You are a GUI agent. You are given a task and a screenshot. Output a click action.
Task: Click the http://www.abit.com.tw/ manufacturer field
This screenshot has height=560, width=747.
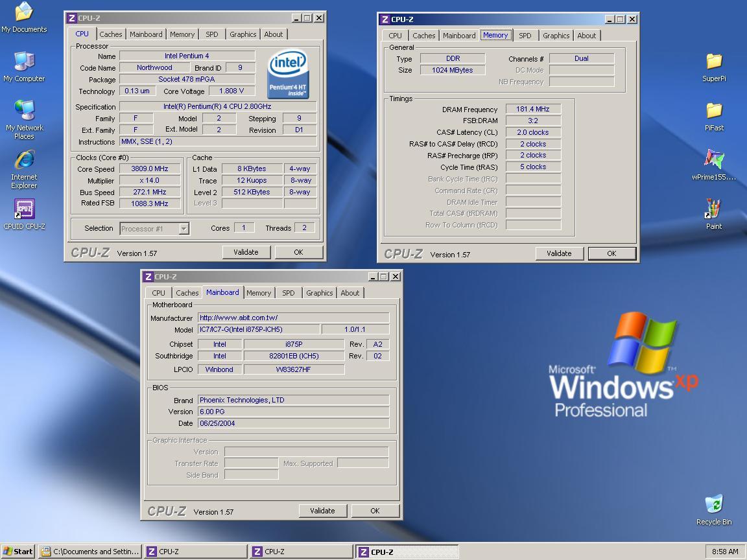point(294,318)
